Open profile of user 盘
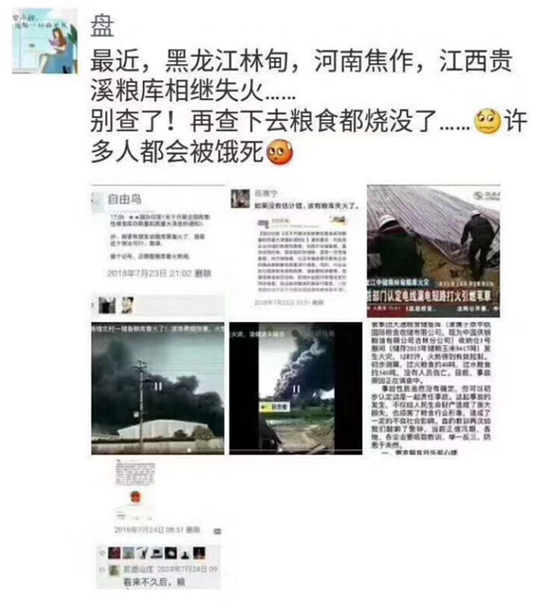Screen dimensions: 550x607 click(x=102, y=26)
